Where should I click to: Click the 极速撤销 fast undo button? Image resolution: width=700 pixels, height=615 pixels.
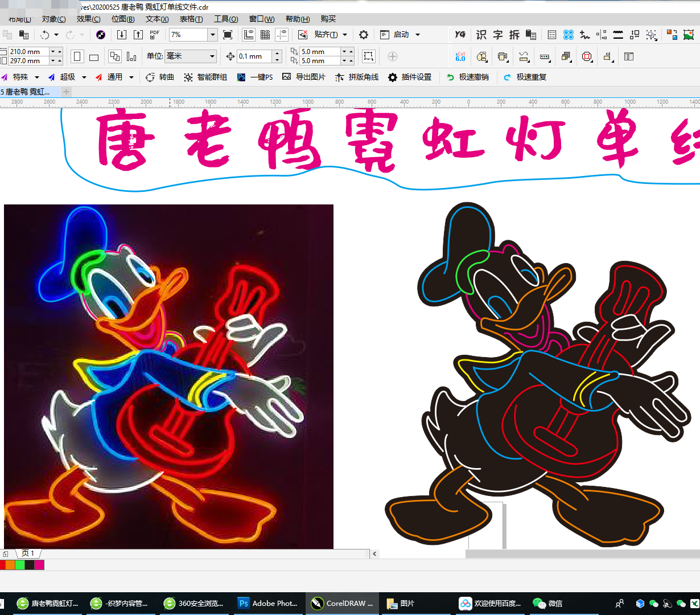(468, 77)
